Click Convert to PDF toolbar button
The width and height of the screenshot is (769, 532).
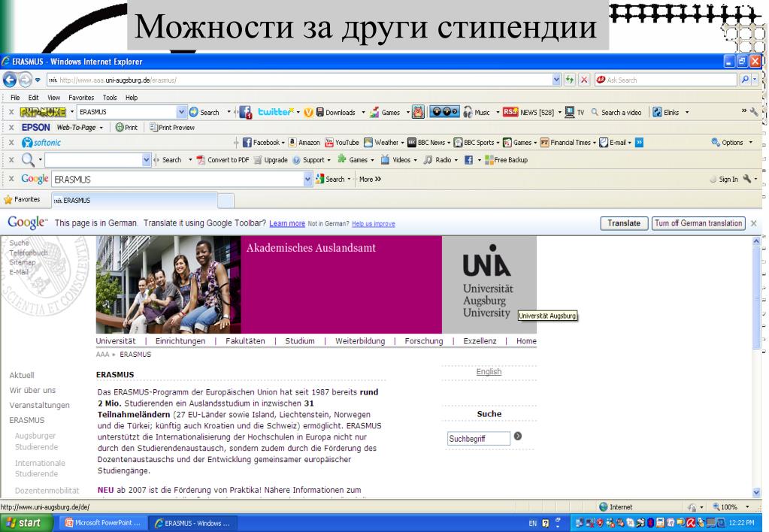223,160
